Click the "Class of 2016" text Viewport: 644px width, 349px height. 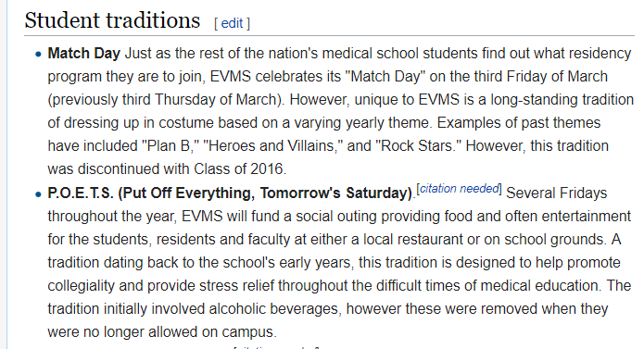click(x=238, y=169)
